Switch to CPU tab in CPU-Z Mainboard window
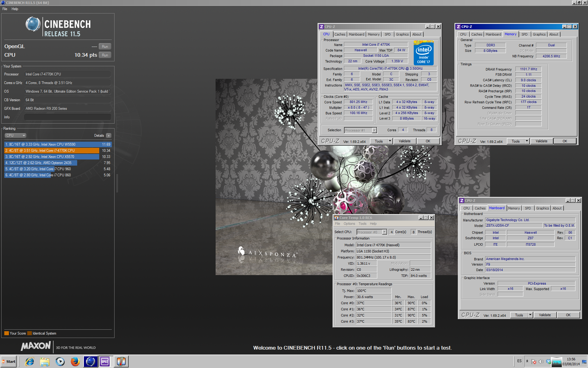This screenshot has height=368, width=588. tap(466, 208)
